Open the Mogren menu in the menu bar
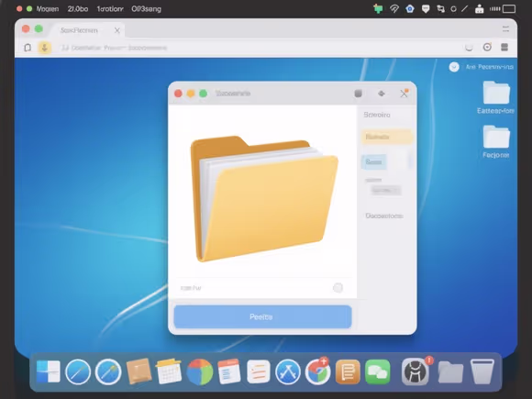The height and width of the screenshot is (399, 532). (x=48, y=9)
